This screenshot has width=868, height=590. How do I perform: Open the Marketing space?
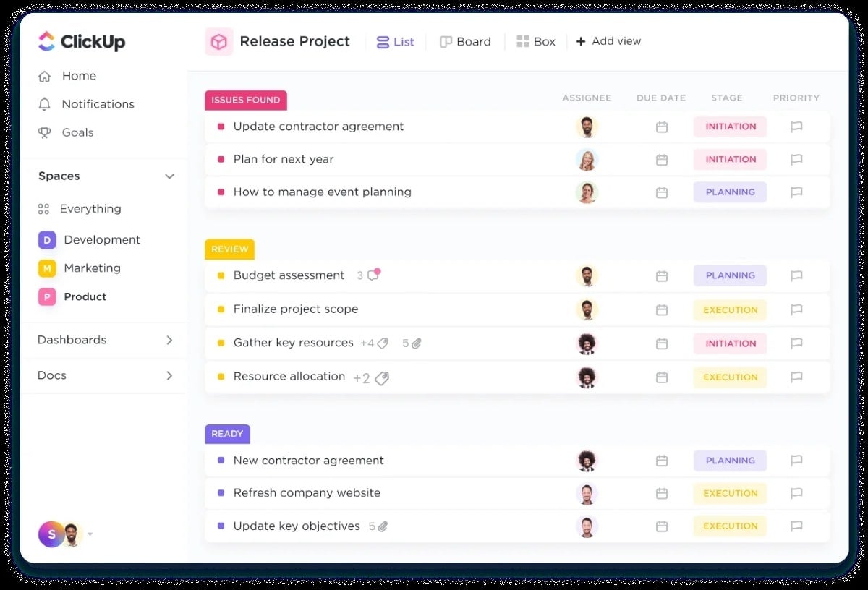pyautogui.click(x=80, y=268)
